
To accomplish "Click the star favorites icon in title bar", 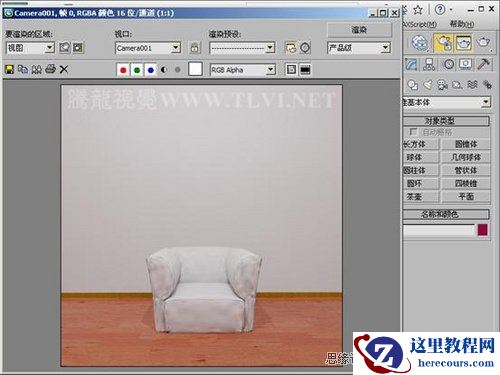I will pyautogui.click(x=418, y=10).
